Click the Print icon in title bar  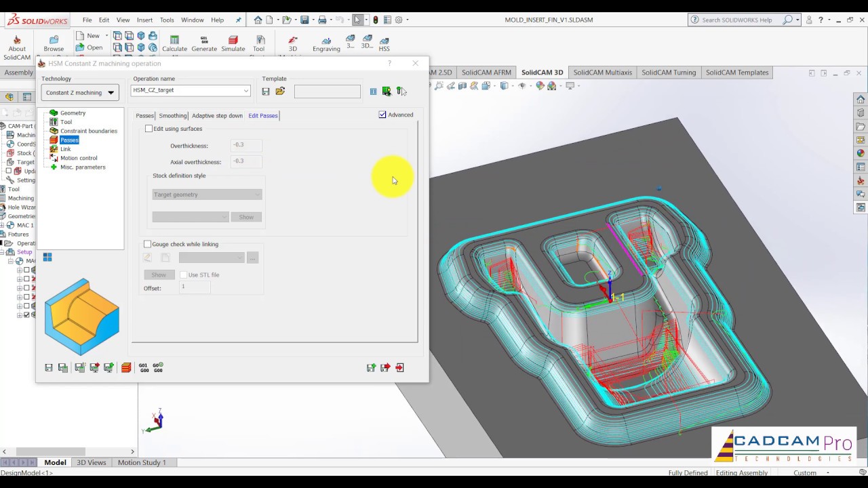[x=321, y=20]
